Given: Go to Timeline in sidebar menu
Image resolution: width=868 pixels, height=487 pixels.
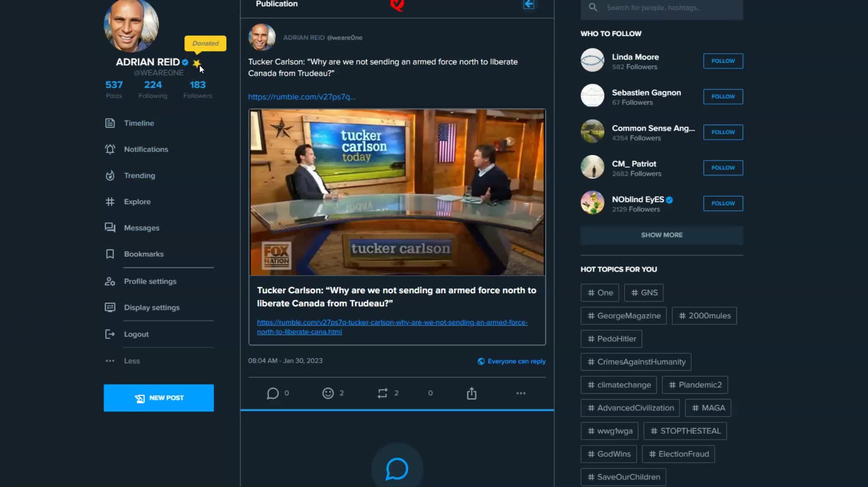Looking at the screenshot, I should [139, 123].
